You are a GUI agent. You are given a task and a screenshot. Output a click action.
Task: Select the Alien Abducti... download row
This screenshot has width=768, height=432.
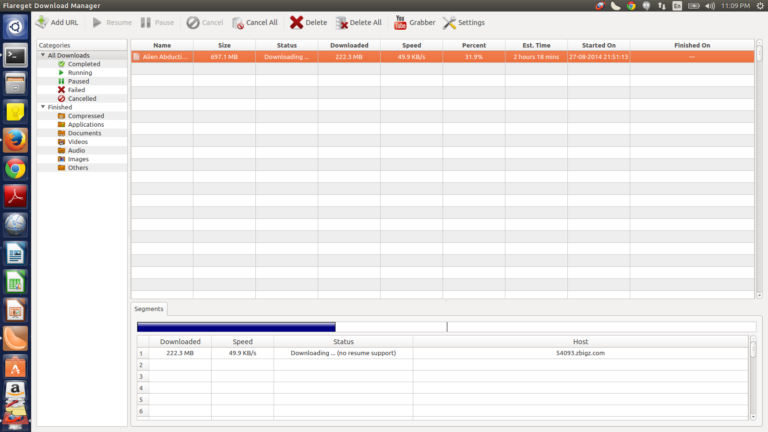coord(443,57)
